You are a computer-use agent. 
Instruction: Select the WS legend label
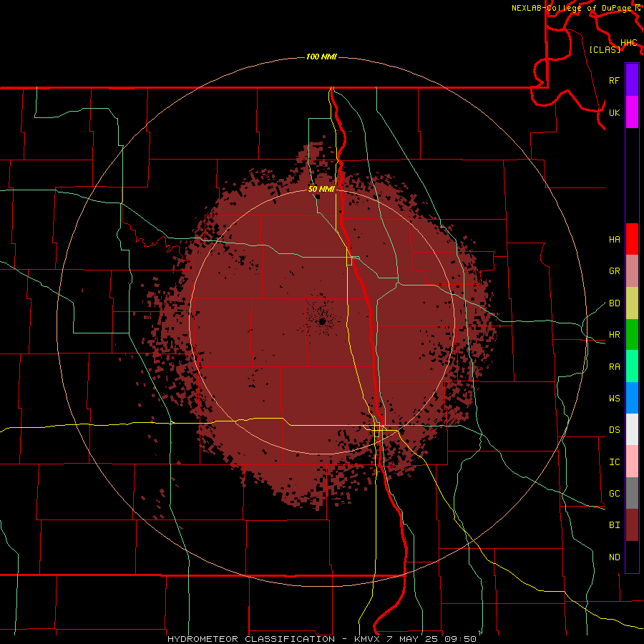(614, 399)
